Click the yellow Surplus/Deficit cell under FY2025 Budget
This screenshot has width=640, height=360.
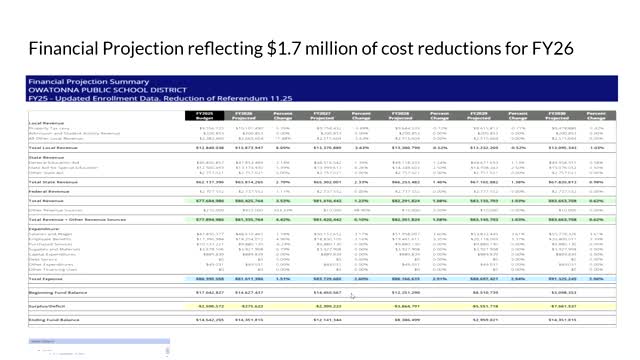point(211,306)
